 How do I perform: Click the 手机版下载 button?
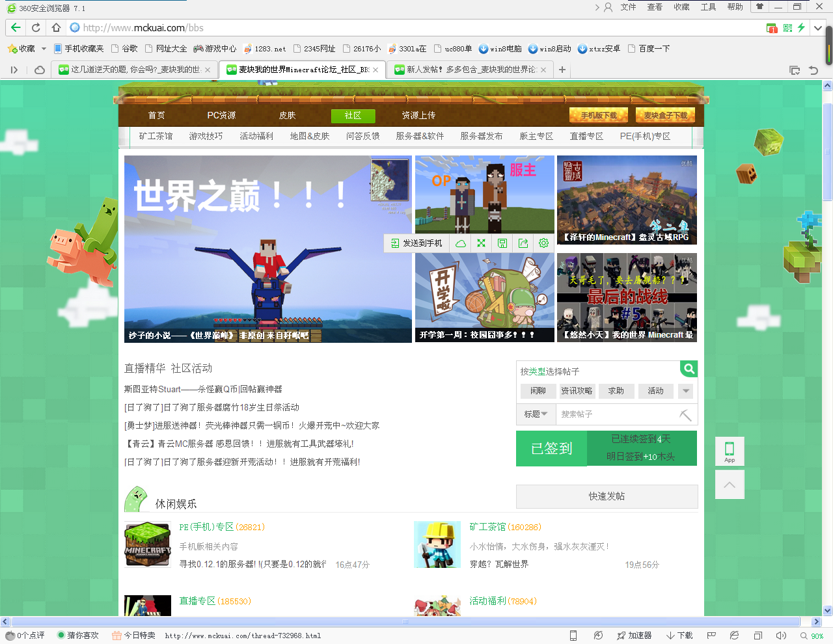599,115
